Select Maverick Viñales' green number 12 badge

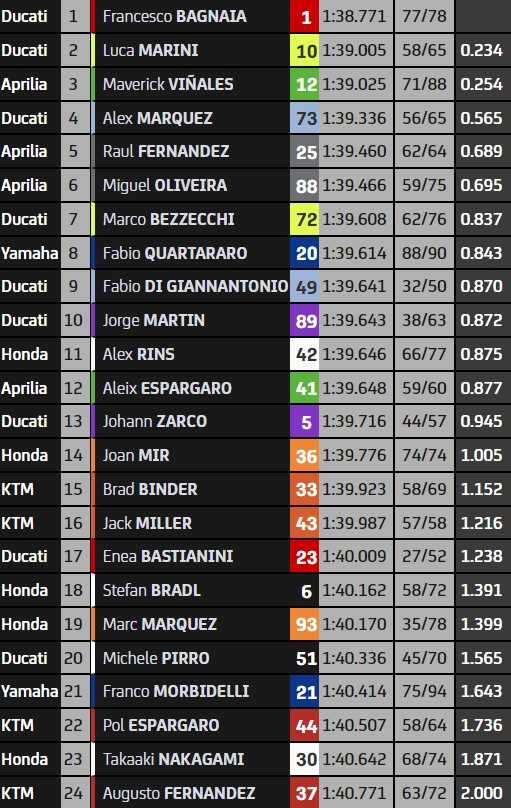point(304,85)
